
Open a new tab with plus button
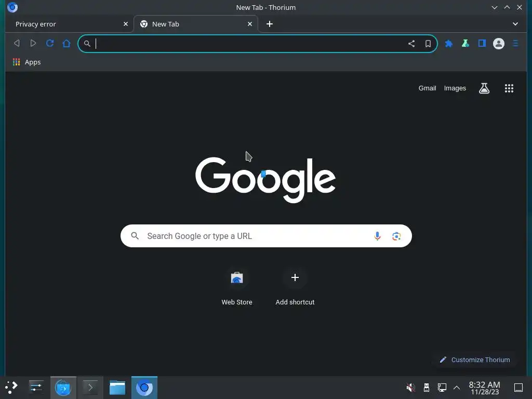270,24
